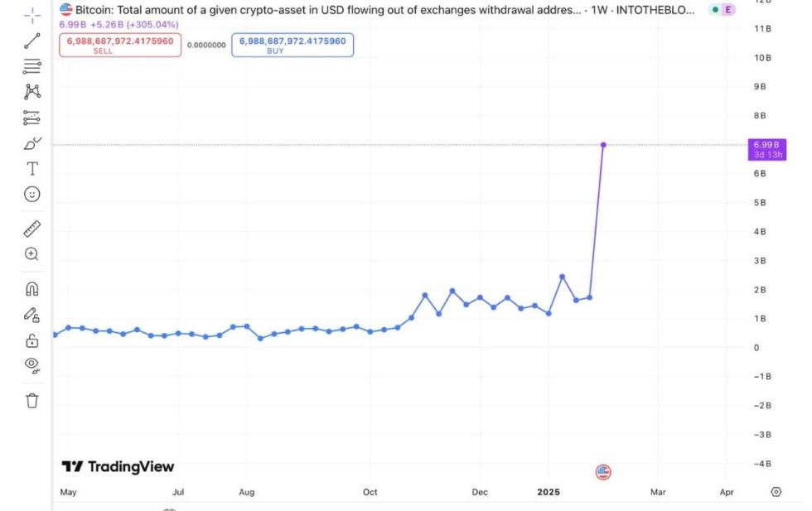Screen dimensions: 812x511
Task: Remove drawings using the trash icon
Action: coord(32,401)
